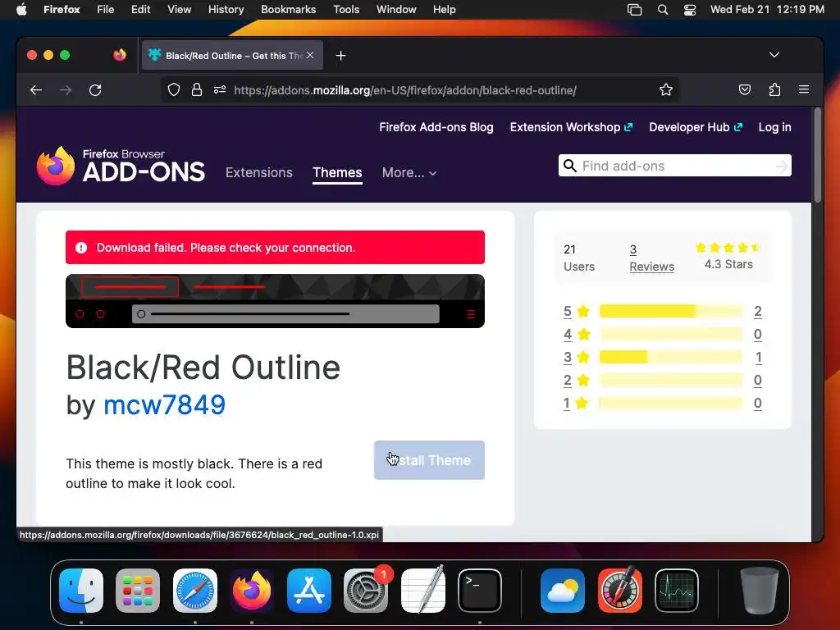This screenshot has width=840, height=630.
Task: Click the page vertical scrollbar
Action: pos(817,155)
